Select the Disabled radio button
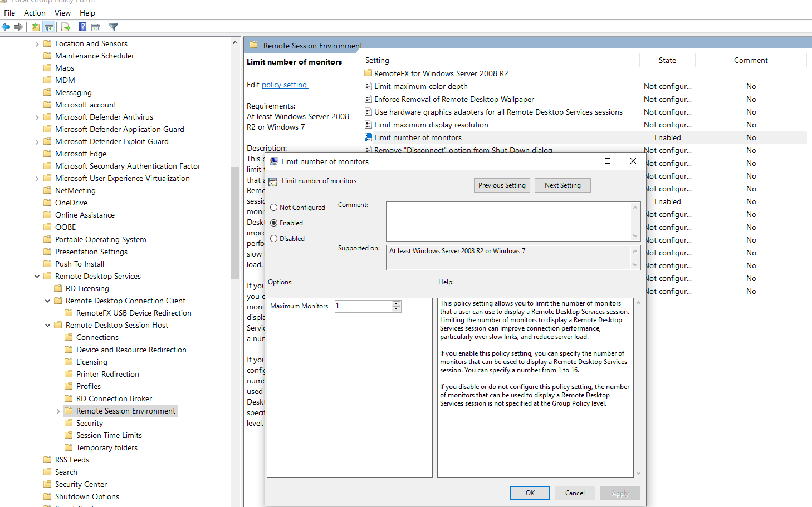812x507 pixels. (x=273, y=238)
